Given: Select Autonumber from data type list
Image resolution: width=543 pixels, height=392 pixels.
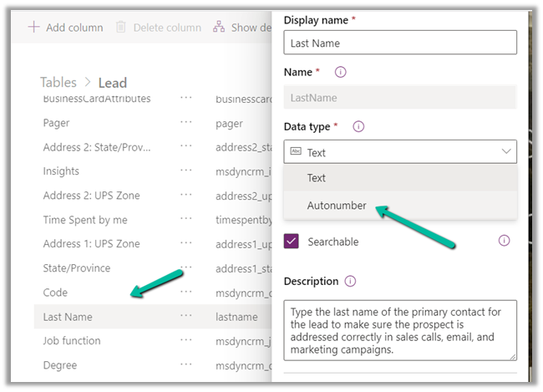Looking at the screenshot, I should 337,206.
